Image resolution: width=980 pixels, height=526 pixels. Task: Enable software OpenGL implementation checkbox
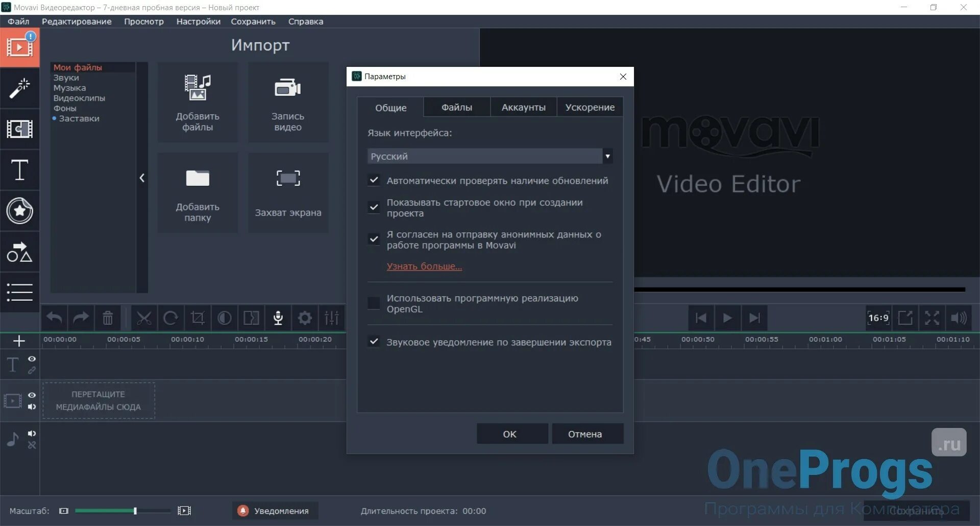tap(374, 303)
